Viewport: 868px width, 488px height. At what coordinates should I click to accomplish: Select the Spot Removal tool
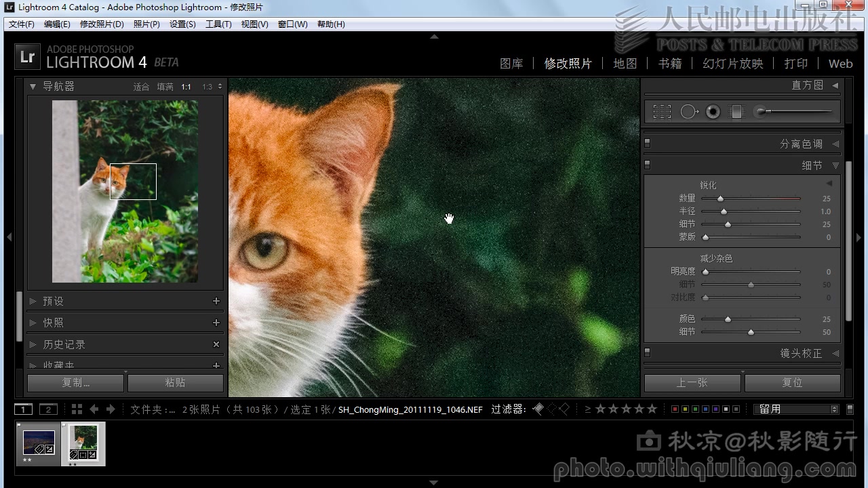[690, 112]
